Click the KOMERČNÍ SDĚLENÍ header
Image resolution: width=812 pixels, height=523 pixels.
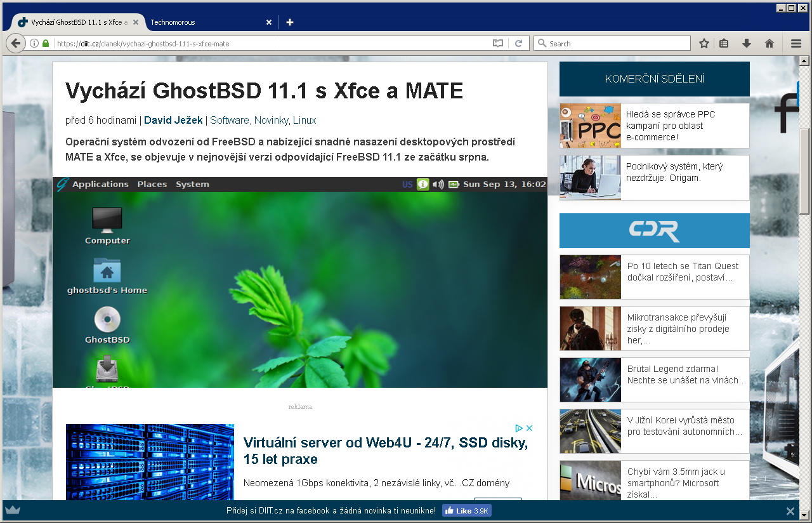click(654, 79)
